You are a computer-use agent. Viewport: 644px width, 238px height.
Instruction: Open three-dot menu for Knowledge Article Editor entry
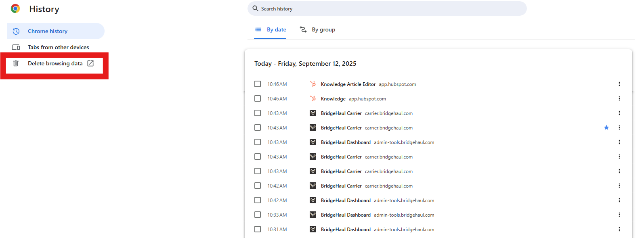[619, 84]
